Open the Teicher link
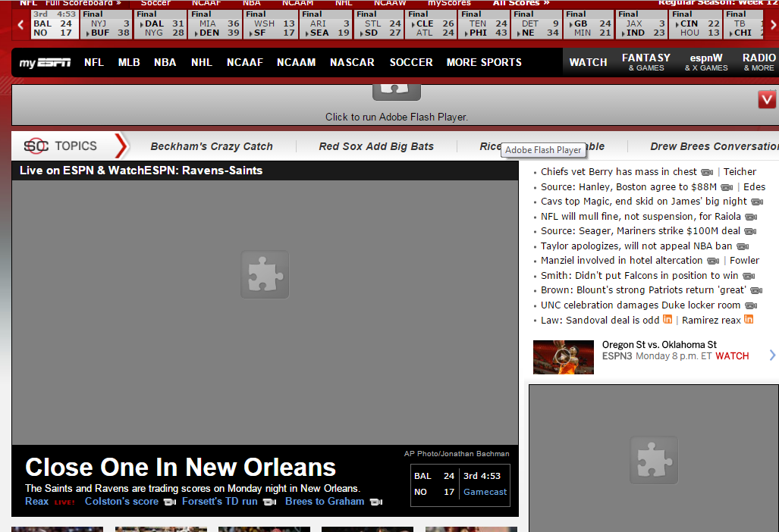This screenshot has height=532, width=779. click(x=740, y=172)
